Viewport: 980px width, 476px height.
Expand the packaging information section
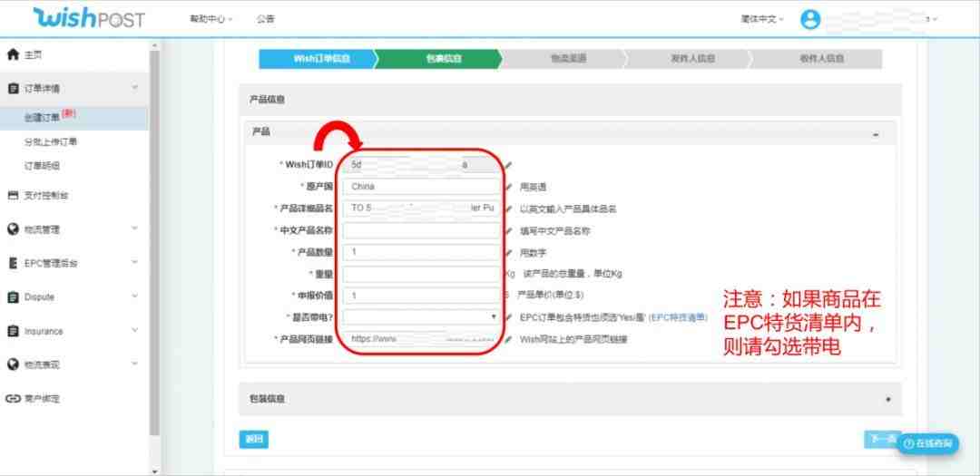click(x=888, y=400)
